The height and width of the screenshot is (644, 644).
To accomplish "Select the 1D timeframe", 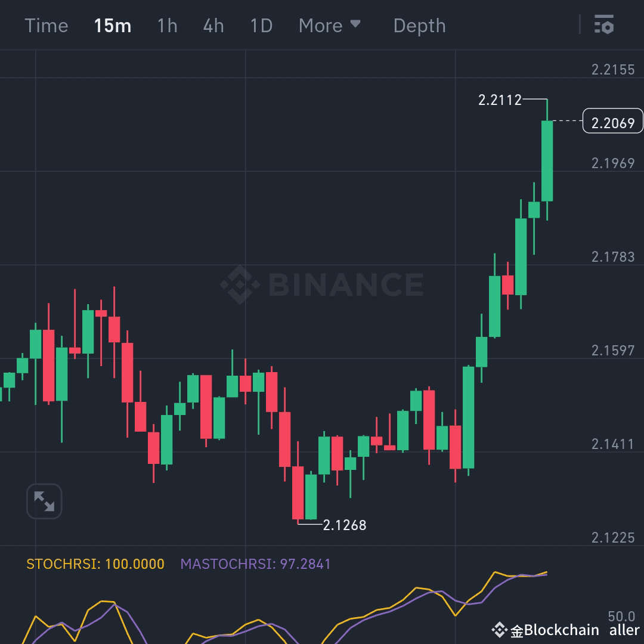I will [260, 25].
